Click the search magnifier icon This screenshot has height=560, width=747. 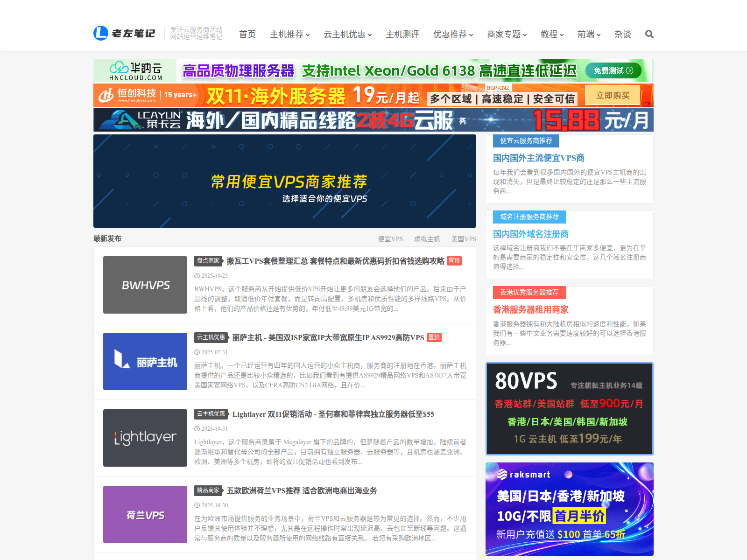pyautogui.click(x=649, y=34)
